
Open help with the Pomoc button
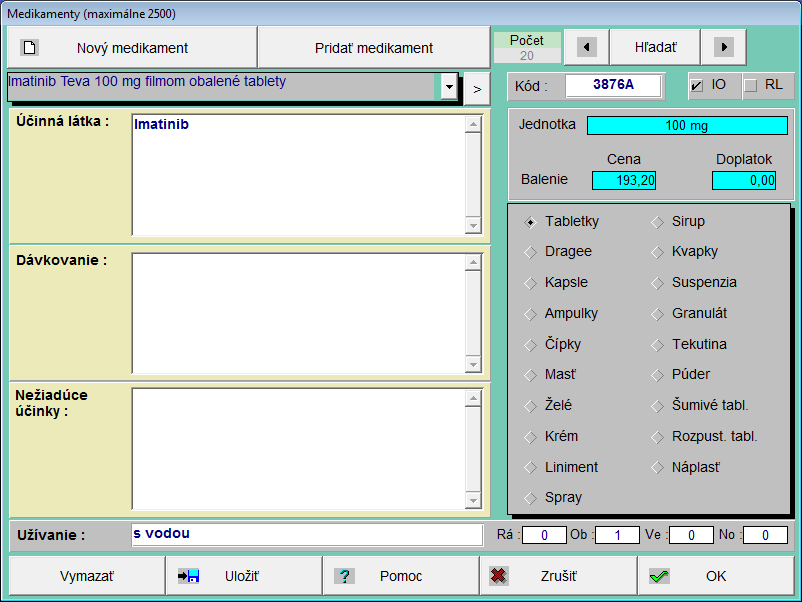[400, 576]
